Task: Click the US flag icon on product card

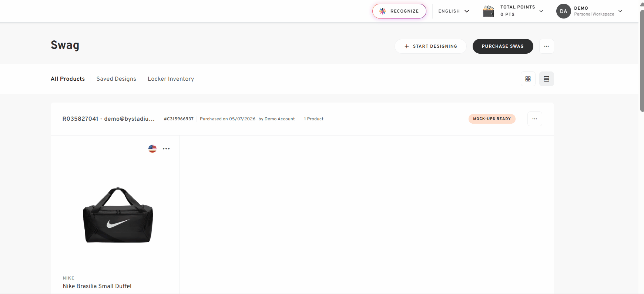Action: tap(152, 148)
